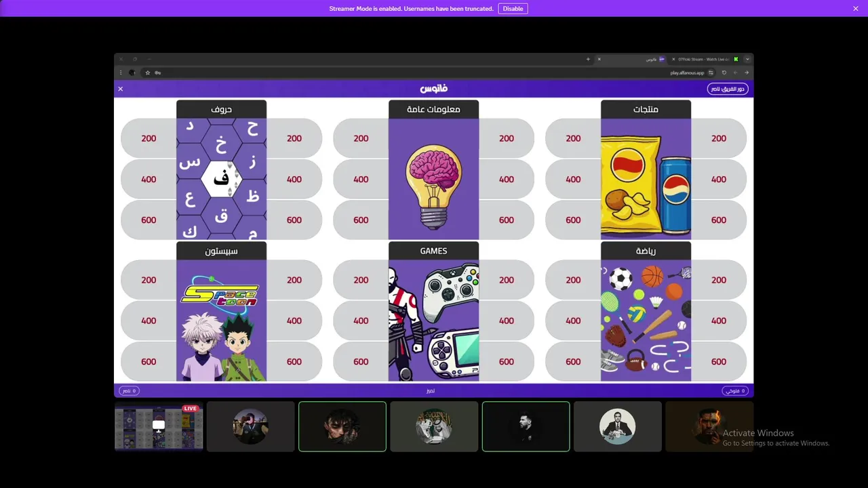Go forward in the browser
Viewport: 868px width, 488px height.
pyautogui.click(x=735, y=73)
